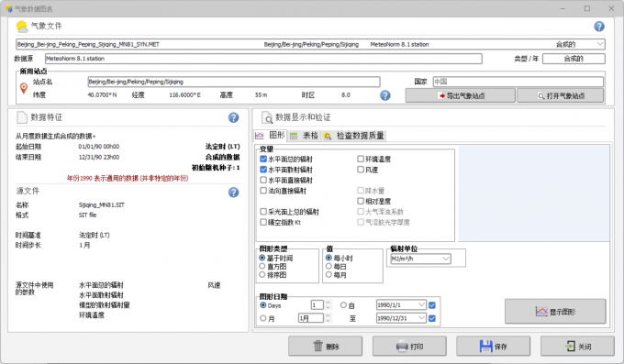Enable 法向直接辐射 checkbox
The width and height of the screenshot is (624, 364).
263,191
